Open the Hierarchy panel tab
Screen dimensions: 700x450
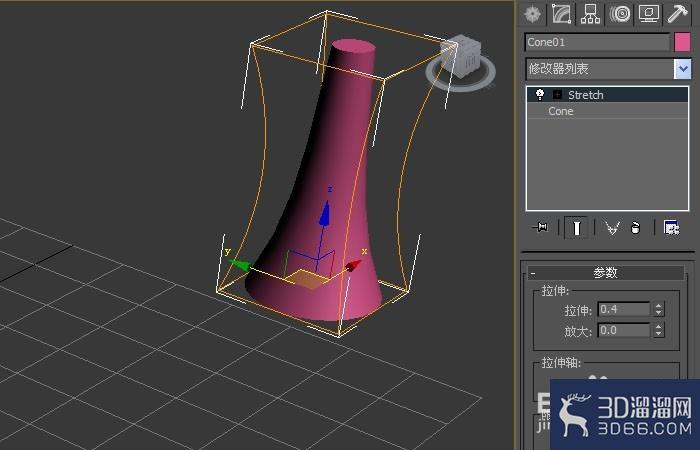(590, 14)
